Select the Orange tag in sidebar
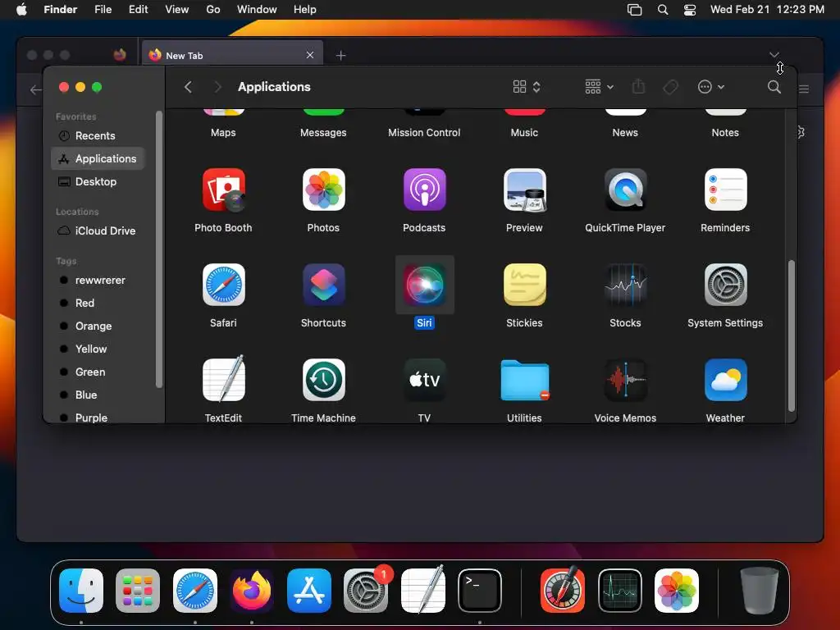 coord(98,326)
